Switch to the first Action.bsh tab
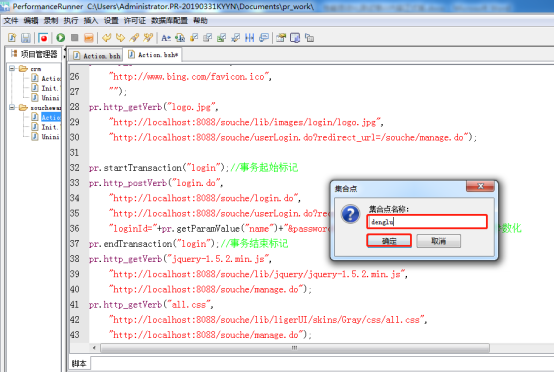 [97, 56]
